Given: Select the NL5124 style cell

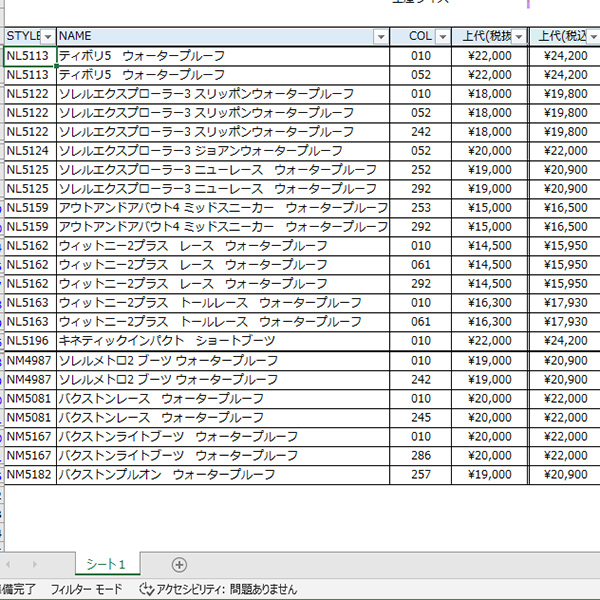Looking at the screenshot, I should coord(30,151).
